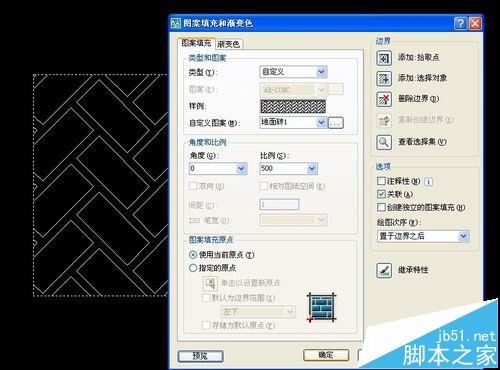500x370 pixels.
Task: Click 添加:拾取点 label text
Action: [419, 58]
